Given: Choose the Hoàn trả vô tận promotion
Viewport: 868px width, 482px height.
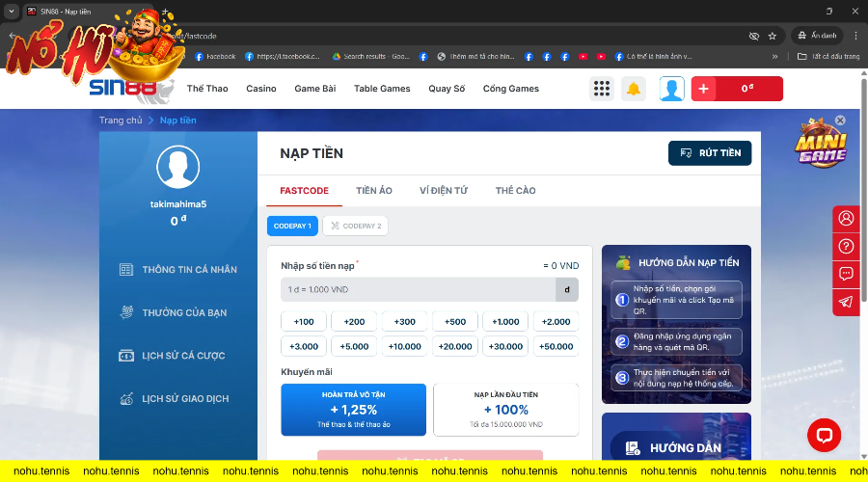Looking at the screenshot, I should click(353, 409).
